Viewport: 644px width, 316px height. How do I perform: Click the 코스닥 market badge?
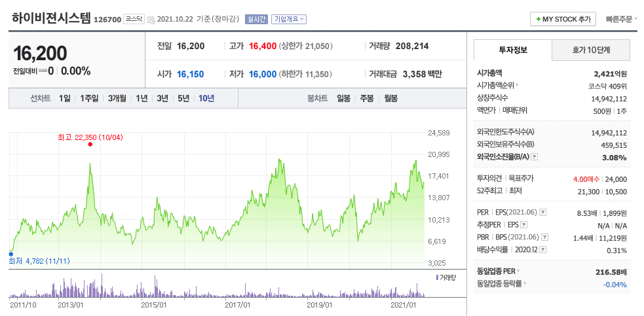[x=134, y=19]
